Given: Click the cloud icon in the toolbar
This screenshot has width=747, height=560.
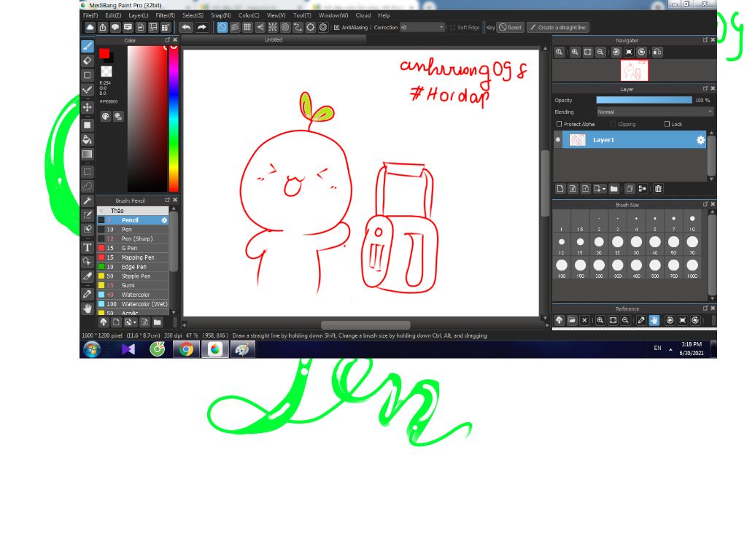Looking at the screenshot, I should 90,27.
